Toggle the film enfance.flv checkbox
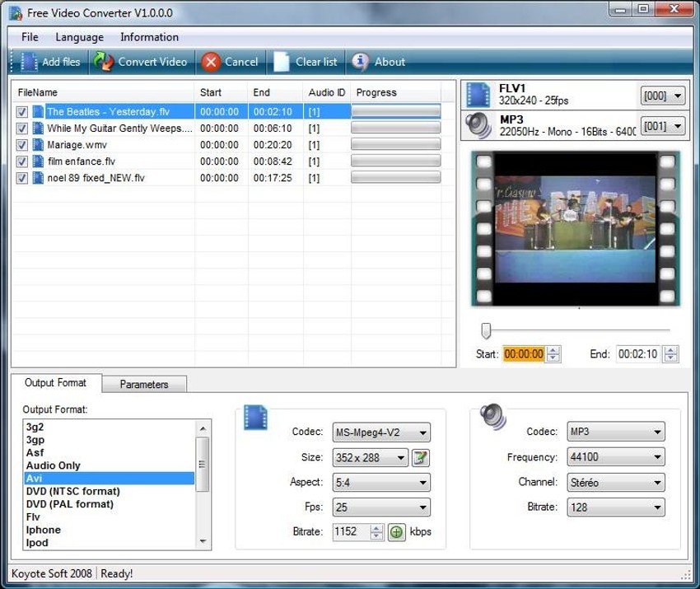The image size is (700, 589). 22,161
